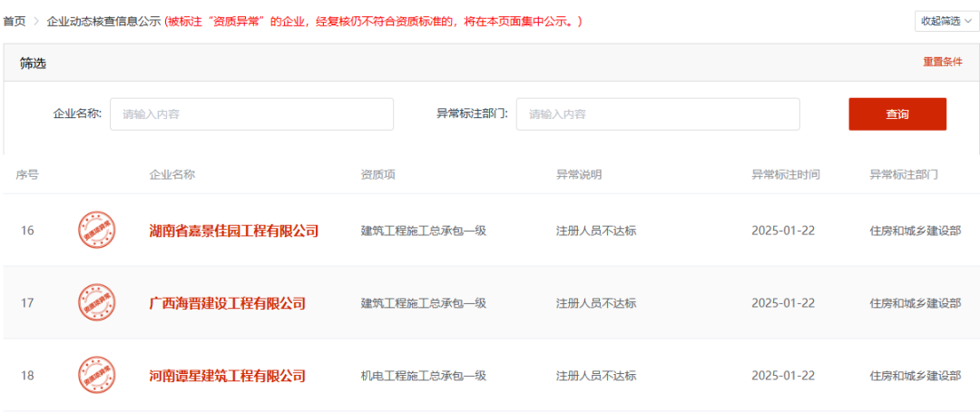Click the breadcrumb arrow after 首页
The width and height of the screenshot is (980, 414).
pyautogui.click(x=36, y=21)
